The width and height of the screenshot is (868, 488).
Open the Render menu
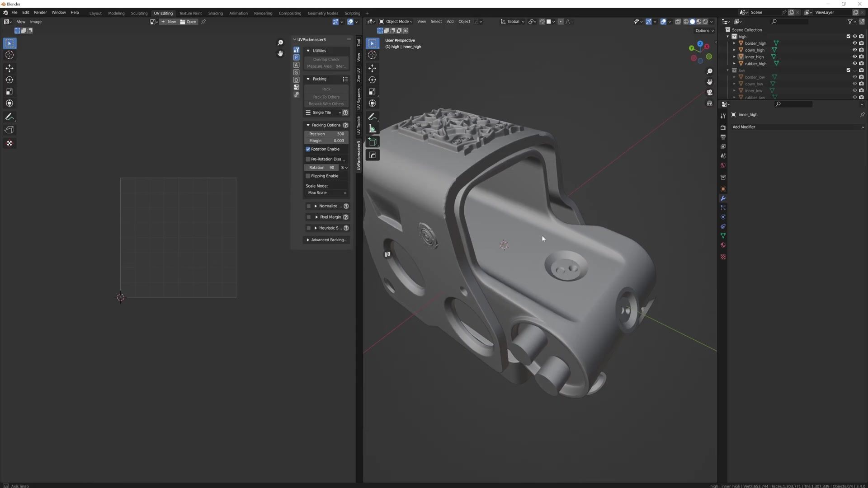(x=40, y=13)
